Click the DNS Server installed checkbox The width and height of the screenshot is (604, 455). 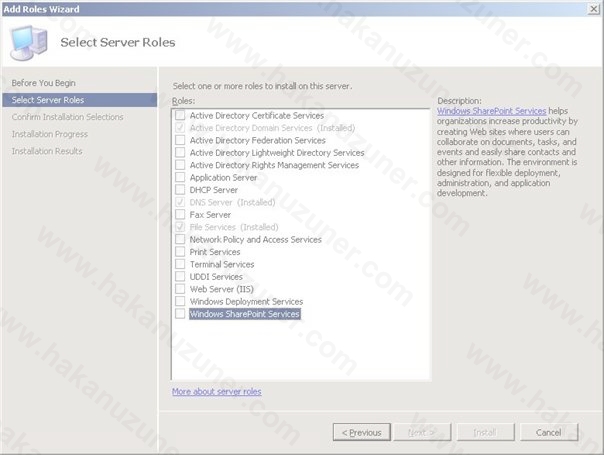point(180,202)
